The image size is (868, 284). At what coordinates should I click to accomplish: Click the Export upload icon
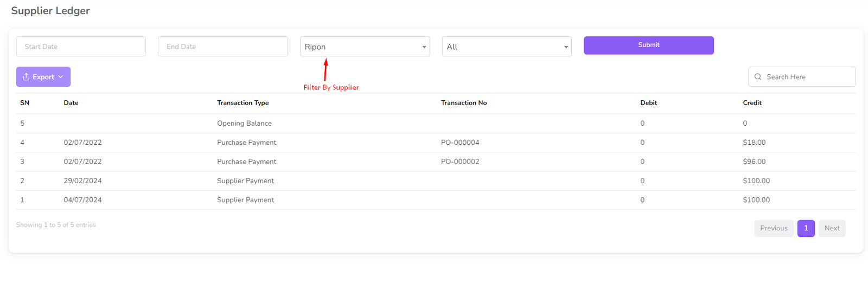(x=26, y=77)
